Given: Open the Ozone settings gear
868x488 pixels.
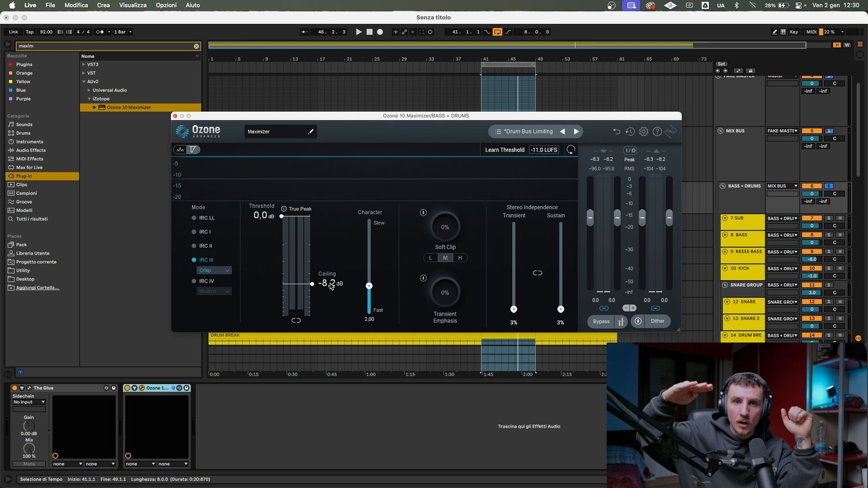Looking at the screenshot, I should (643, 132).
